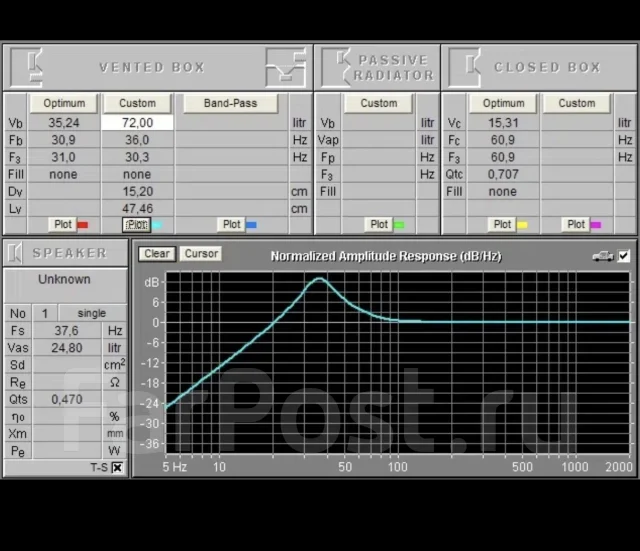
Task: Click the cyan plot color swatch
Action: (157, 225)
